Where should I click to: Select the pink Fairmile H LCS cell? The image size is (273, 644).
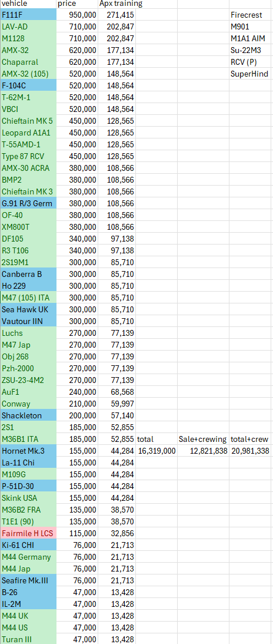click(28, 533)
